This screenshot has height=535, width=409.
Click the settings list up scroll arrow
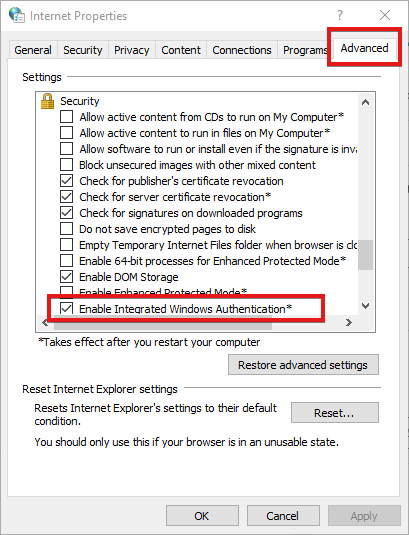click(x=365, y=102)
